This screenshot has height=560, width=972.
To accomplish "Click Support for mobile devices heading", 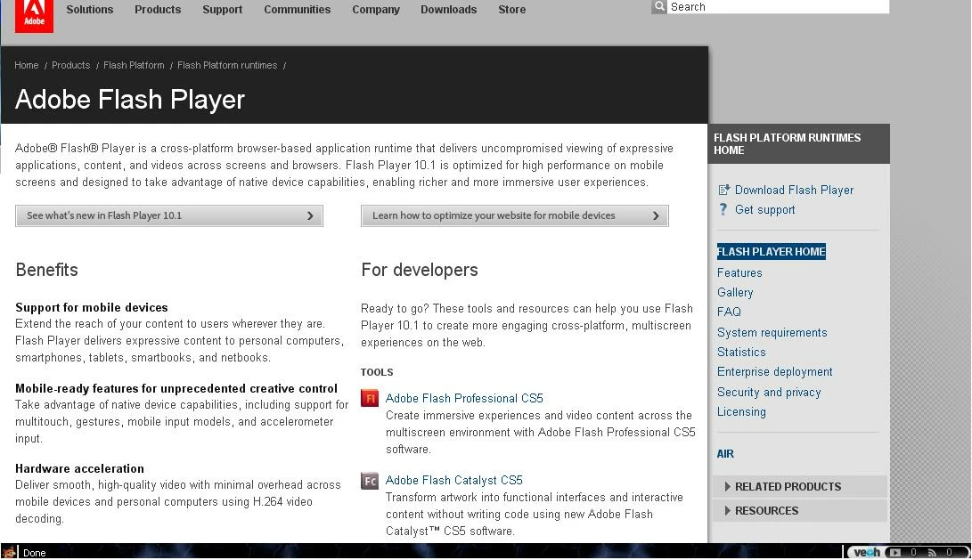I will 92,308.
